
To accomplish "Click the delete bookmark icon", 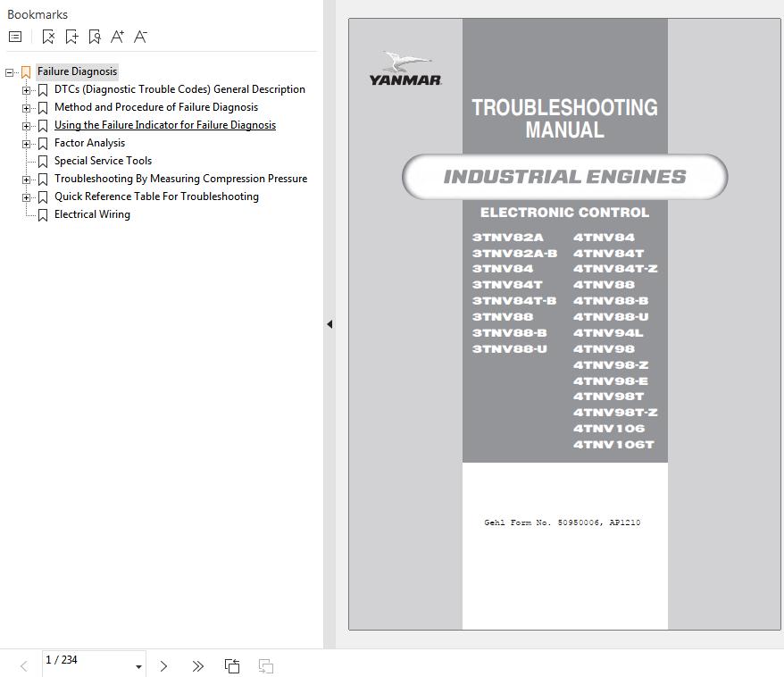I will pos(48,37).
